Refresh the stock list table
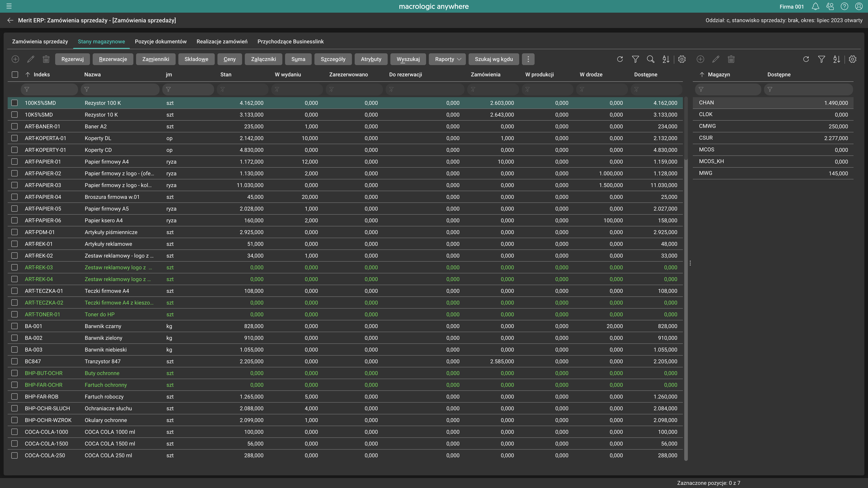This screenshot has height=488, width=868. (x=620, y=59)
